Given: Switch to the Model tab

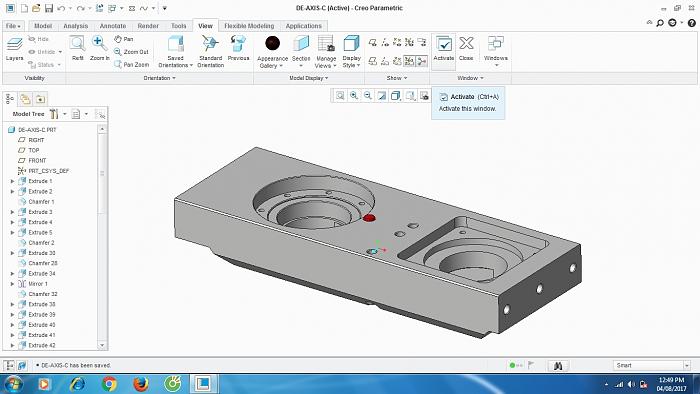Looking at the screenshot, I should click(43, 26).
